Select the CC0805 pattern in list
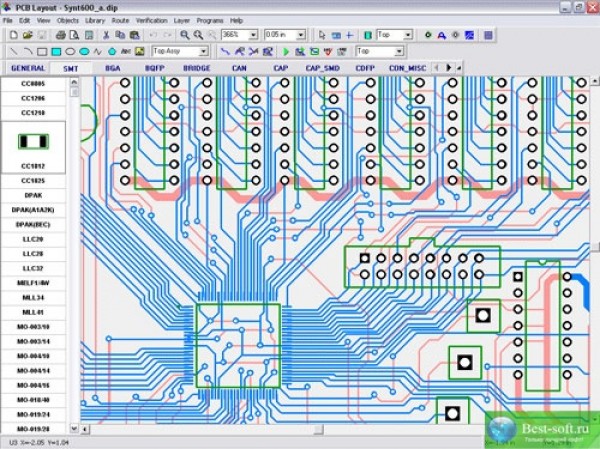This screenshot has height=449, width=600. coord(33,84)
